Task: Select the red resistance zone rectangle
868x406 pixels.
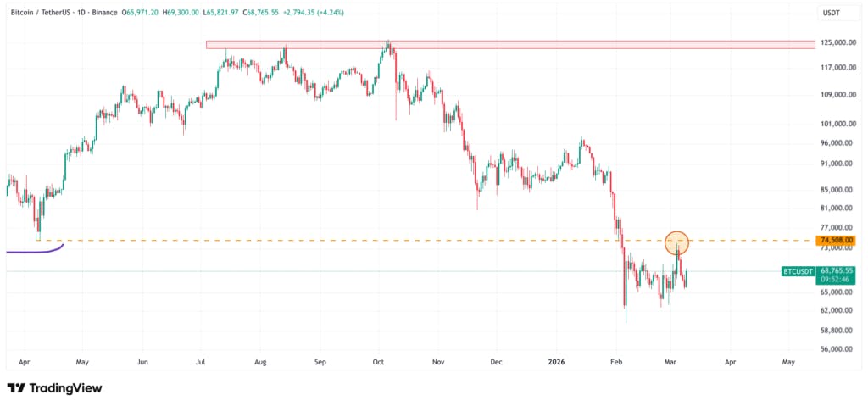Action: tap(509, 43)
